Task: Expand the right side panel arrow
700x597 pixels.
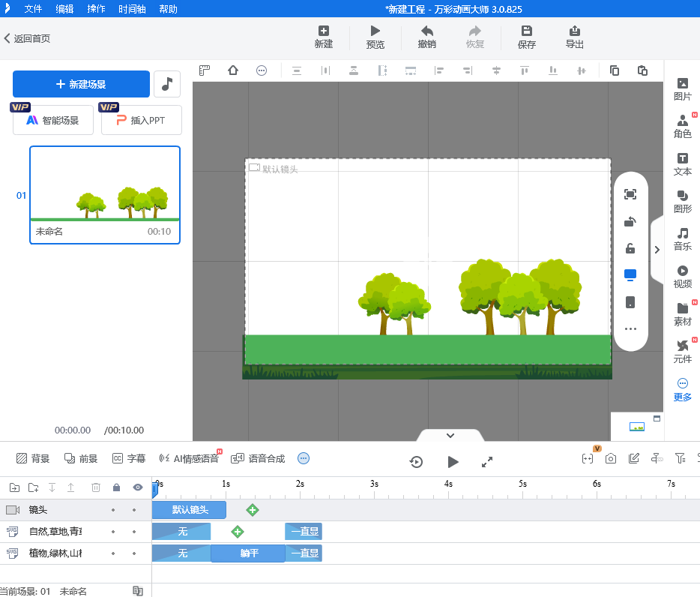Action: pyautogui.click(x=657, y=250)
